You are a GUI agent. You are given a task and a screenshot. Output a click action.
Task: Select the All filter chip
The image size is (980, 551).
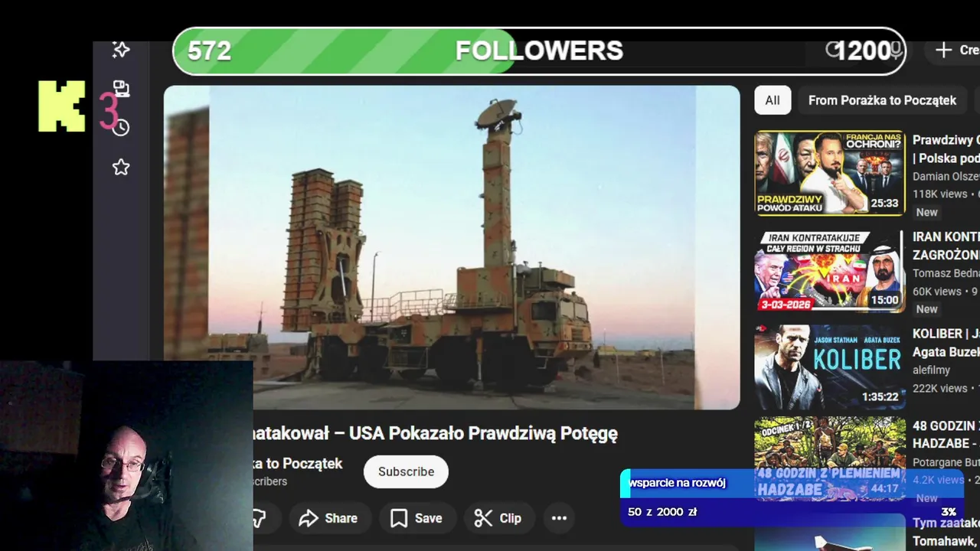pyautogui.click(x=773, y=100)
